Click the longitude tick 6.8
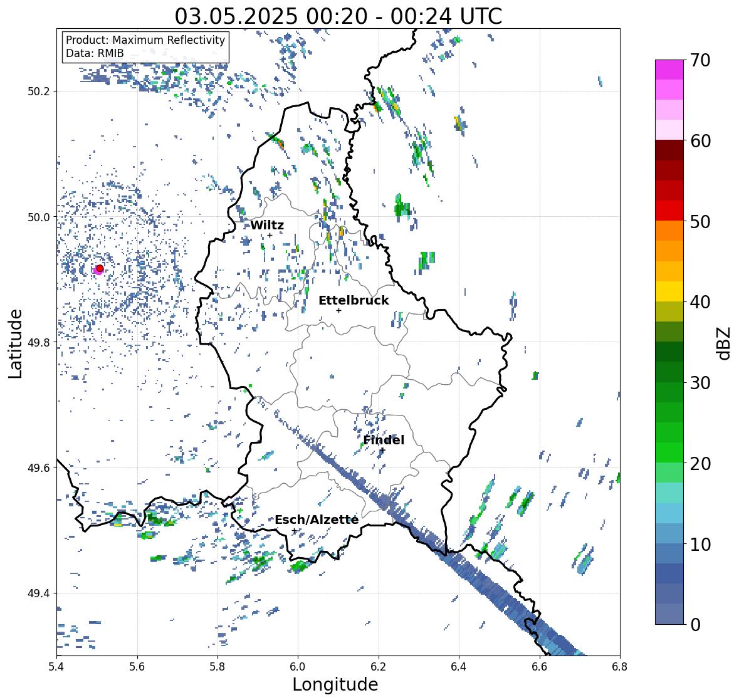 point(620,666)
